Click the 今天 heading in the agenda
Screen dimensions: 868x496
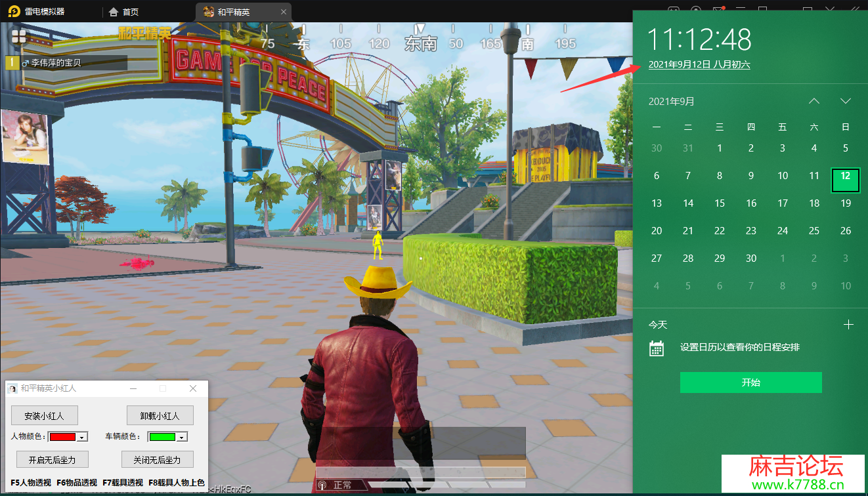coord(658,325)
